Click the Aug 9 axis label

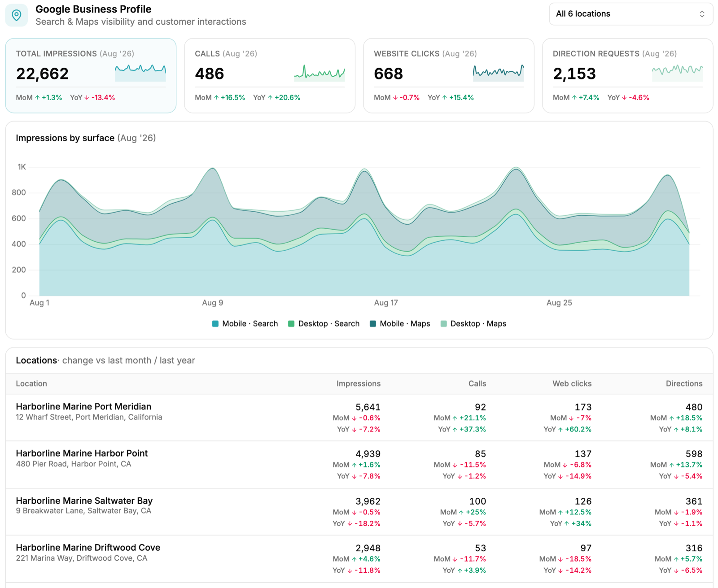[x=212, y=303]
